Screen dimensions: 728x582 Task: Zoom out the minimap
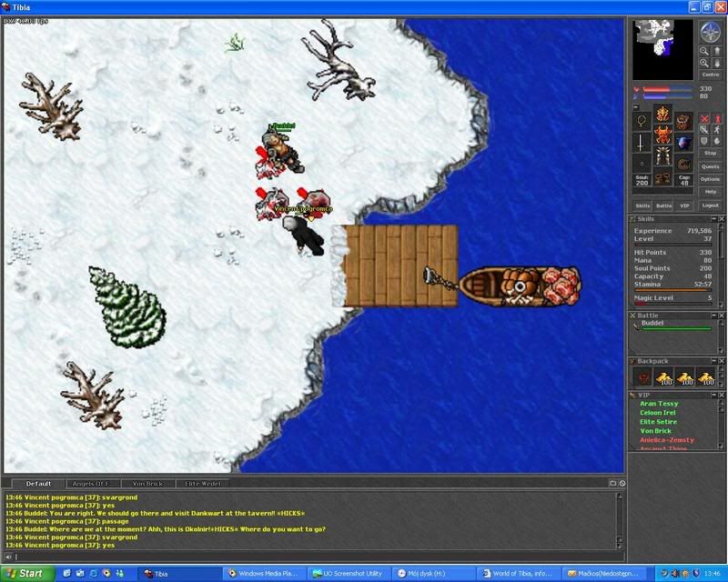pos(704,51)
